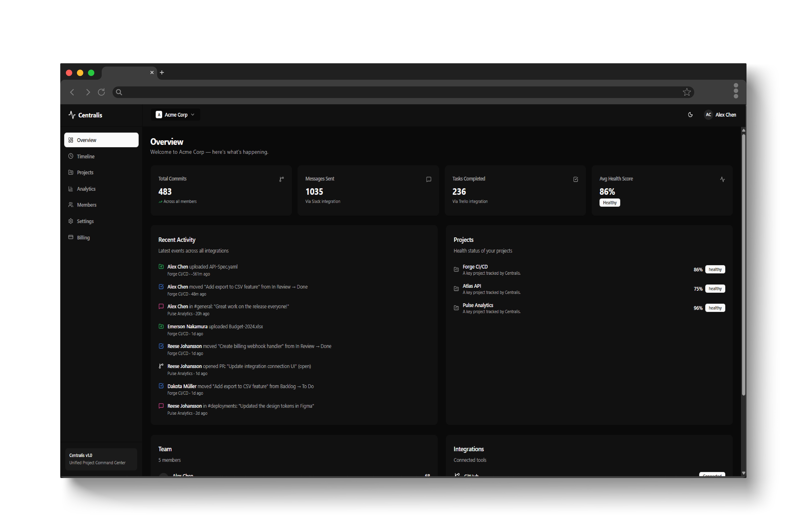Go to Billing in the sidebar
Screen dimensions: 806x532
pos(101,238)
